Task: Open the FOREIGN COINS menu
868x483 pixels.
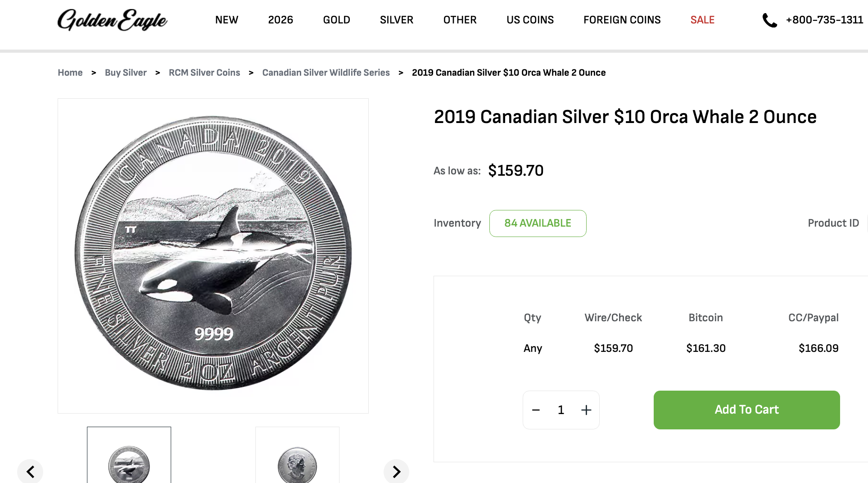Action: pos(622,20)
